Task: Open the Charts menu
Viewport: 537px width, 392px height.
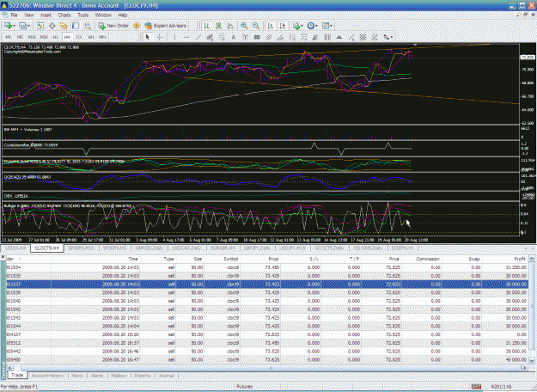Action: [x=64, y=15]
